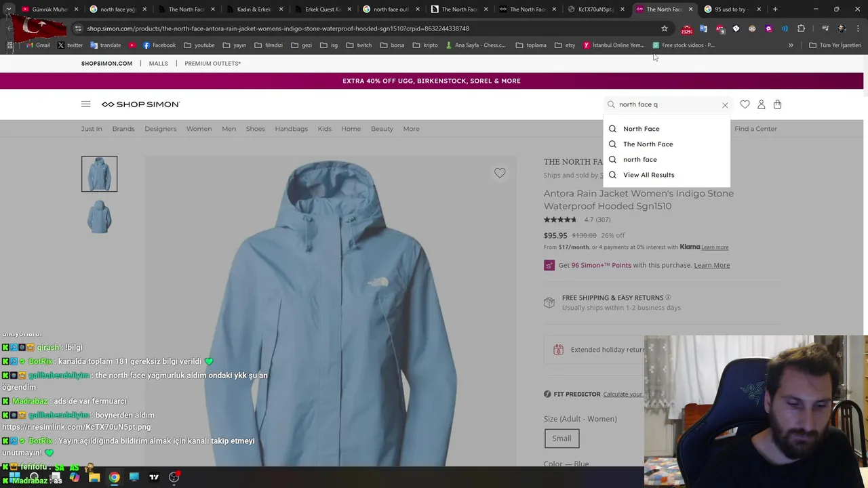Open the Tüm Yer İşaretleri bookmarks folder
The image size is (868, 488).
tap(835, 45)
